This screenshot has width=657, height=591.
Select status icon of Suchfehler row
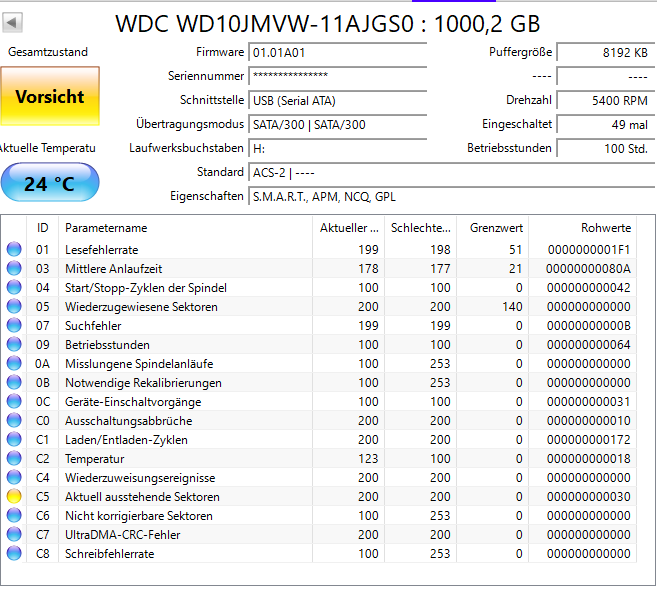(14, 325)
